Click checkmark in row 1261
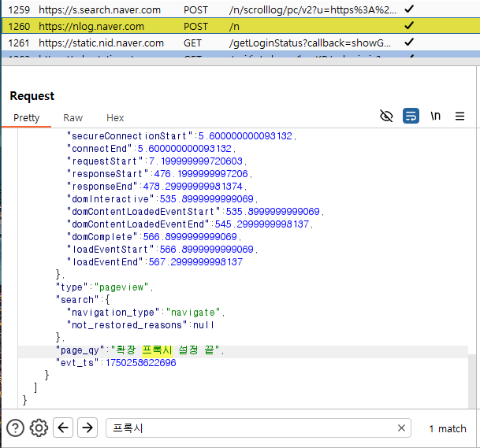Viewport: 480px width, 448px height. 409,43
